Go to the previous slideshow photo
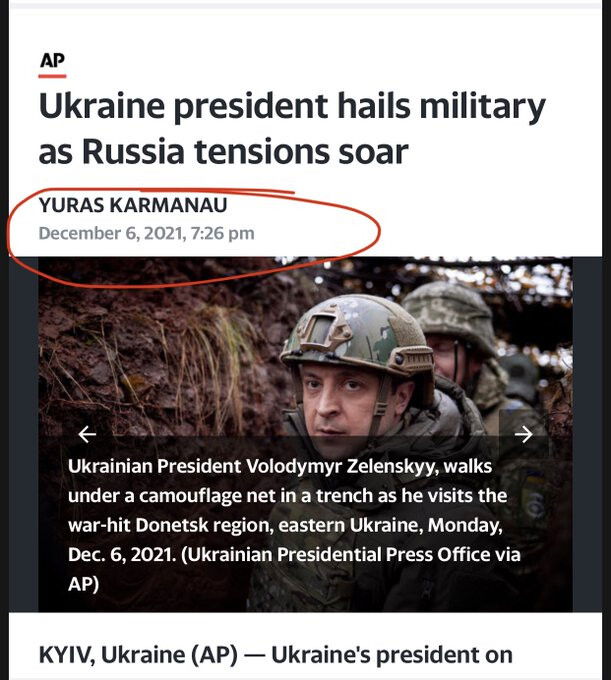Screen dimensions: 611x680 tap(87, 434)
